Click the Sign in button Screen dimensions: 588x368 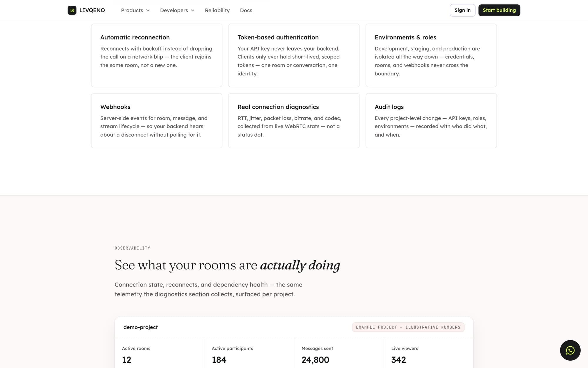click(x=462, y=10)
